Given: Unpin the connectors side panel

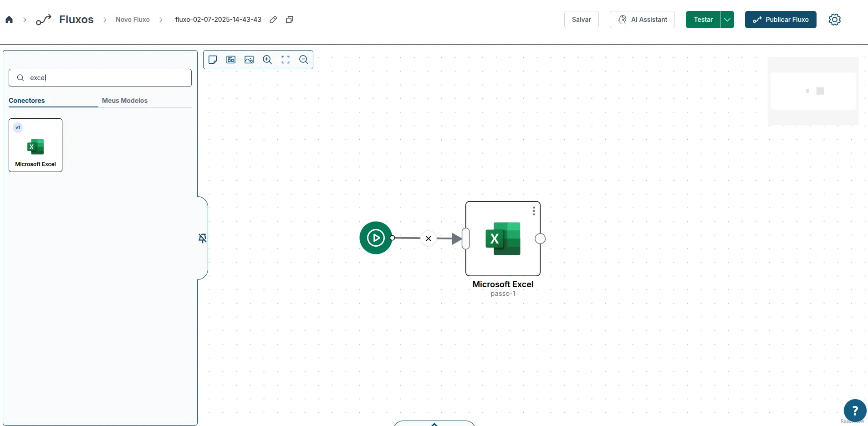Looking at the screenshot, I should pyautogui.click(x=203, y=238).
